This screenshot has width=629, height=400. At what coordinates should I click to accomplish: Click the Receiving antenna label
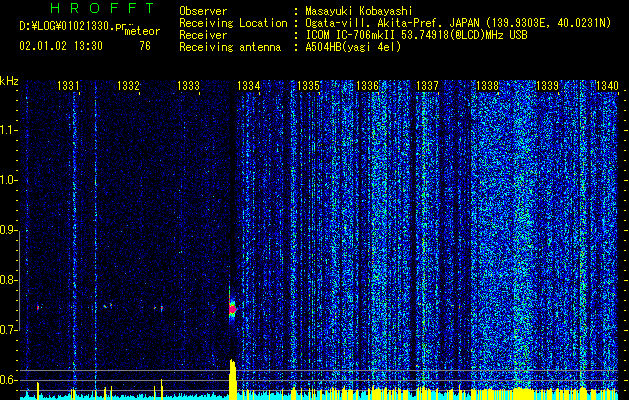pyautogui.click(x=230, y=47)
